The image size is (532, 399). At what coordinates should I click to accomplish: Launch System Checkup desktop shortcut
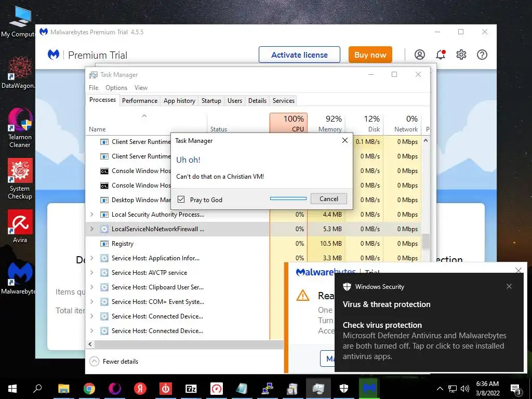coord(20,179)
